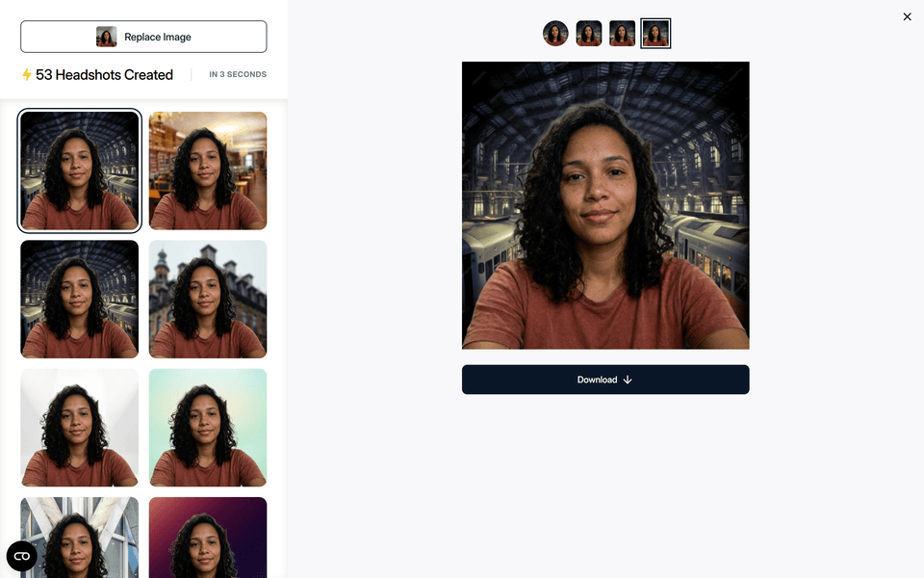Click the 'IN 3 SECONDS' label
This screenshot has width=924, height=578.
pyautogui.click(x=238, y=74)
